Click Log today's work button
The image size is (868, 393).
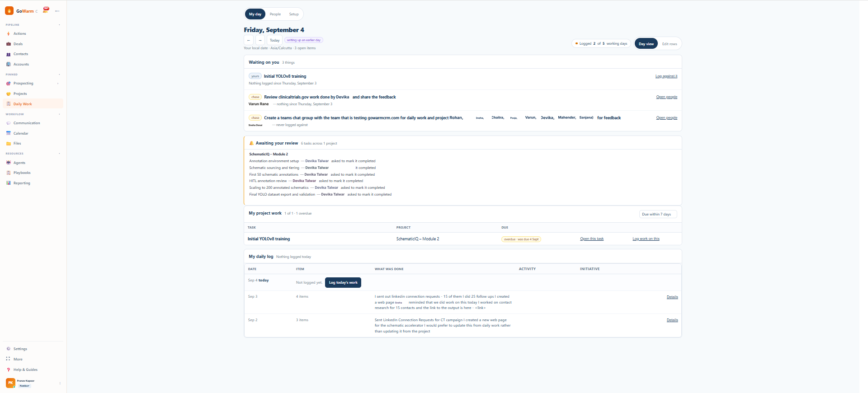[343, 282]
